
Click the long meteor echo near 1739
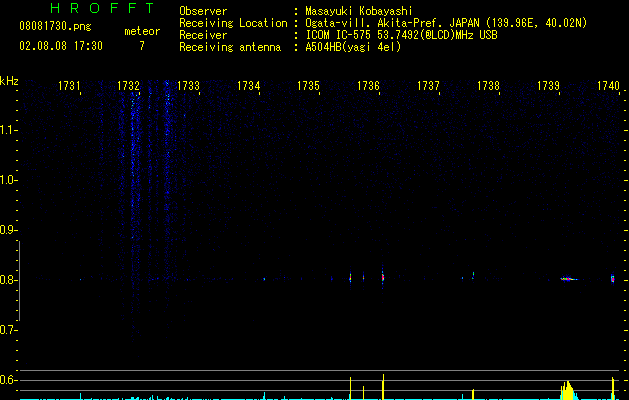568,279
